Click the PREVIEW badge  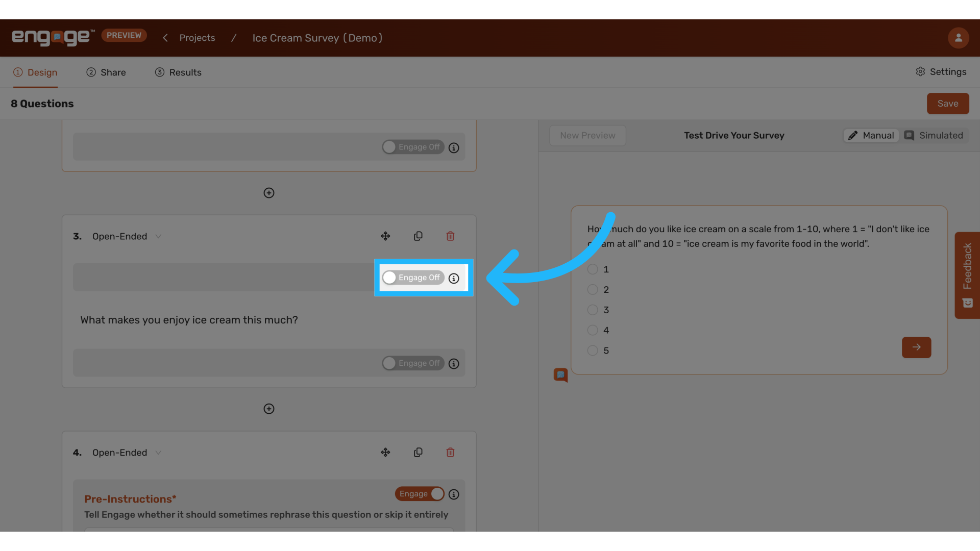click(124, 35)
